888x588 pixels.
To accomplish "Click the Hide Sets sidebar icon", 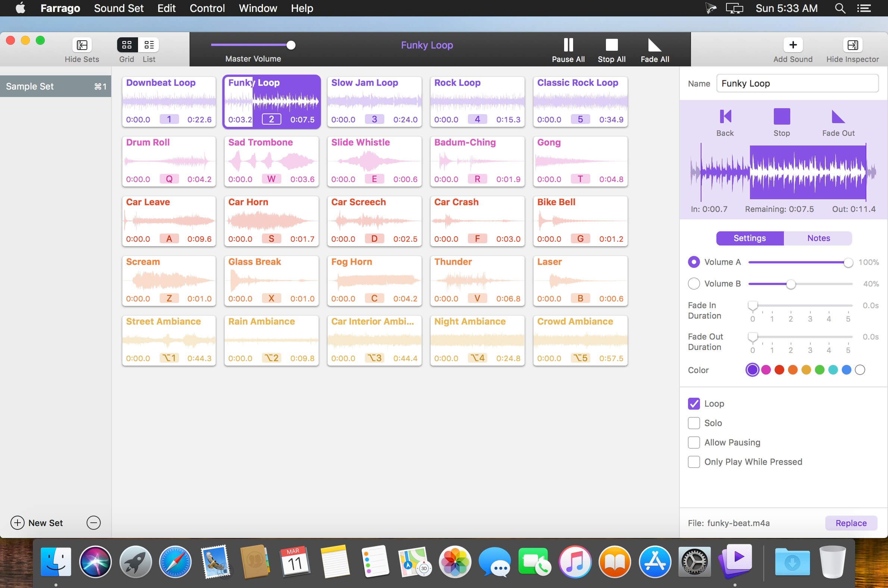I will coord(82,45).
